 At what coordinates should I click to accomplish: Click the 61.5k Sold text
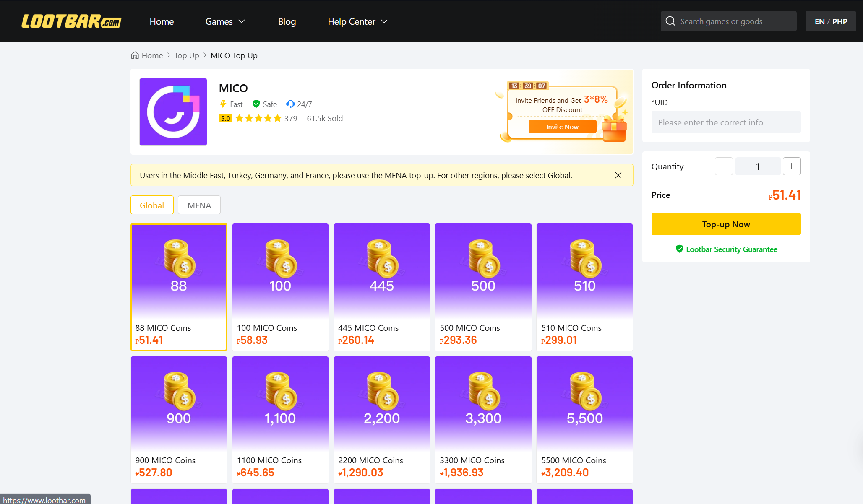tap(325, 118)
